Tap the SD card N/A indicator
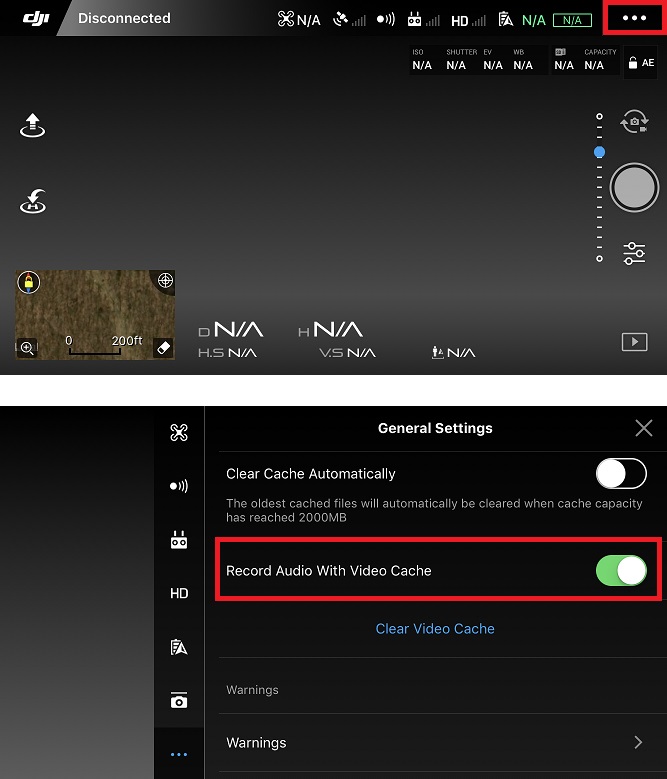 click(x=564, y=60)
